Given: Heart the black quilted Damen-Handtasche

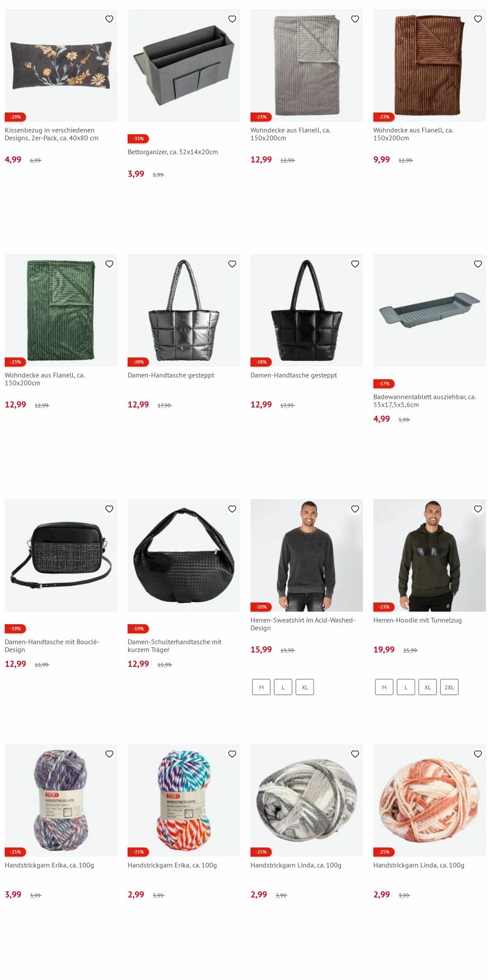Looking at the screenshot, I should click(355, 264).
